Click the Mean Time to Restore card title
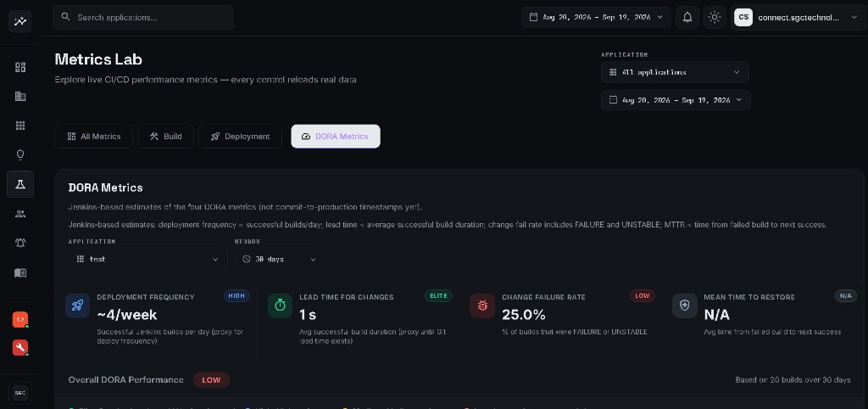 tap(749, 297)
